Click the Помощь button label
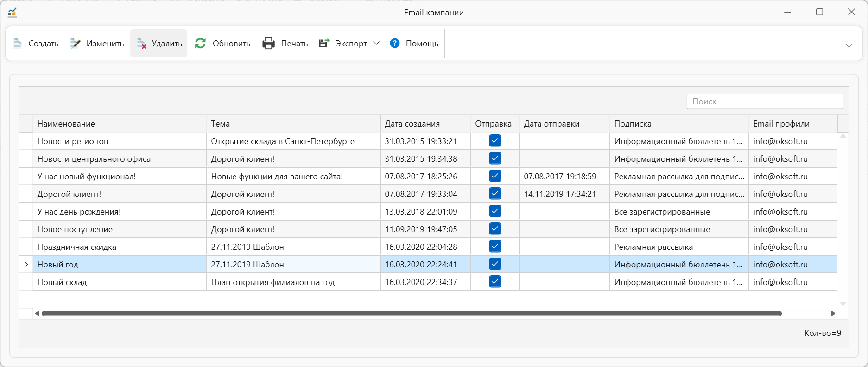This screenshot has height=367, width=868. 422,44
